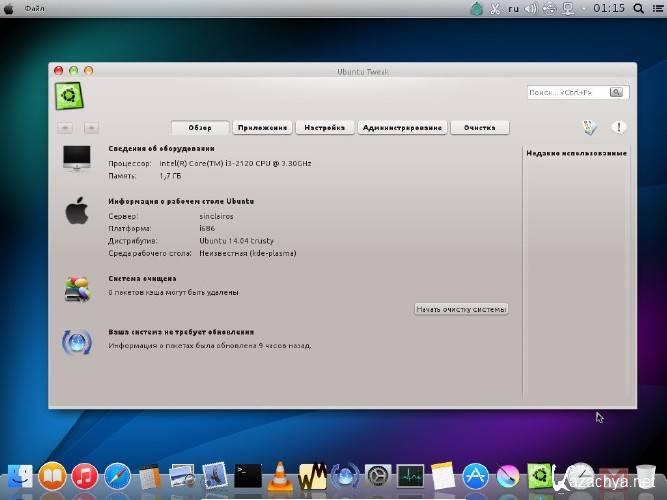The height and width of the screenshot is (500, 667).
Task: Click the back navigation arrow button
Action: (66, 128)
